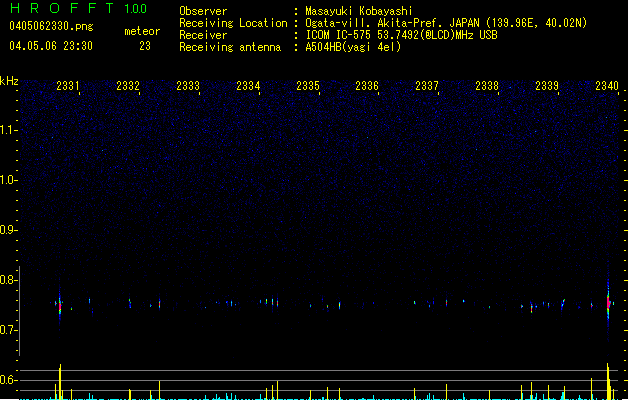This screenshot has height=400, width=629.
Task: Click the time marker 2337
Action: tap(427, 86)
